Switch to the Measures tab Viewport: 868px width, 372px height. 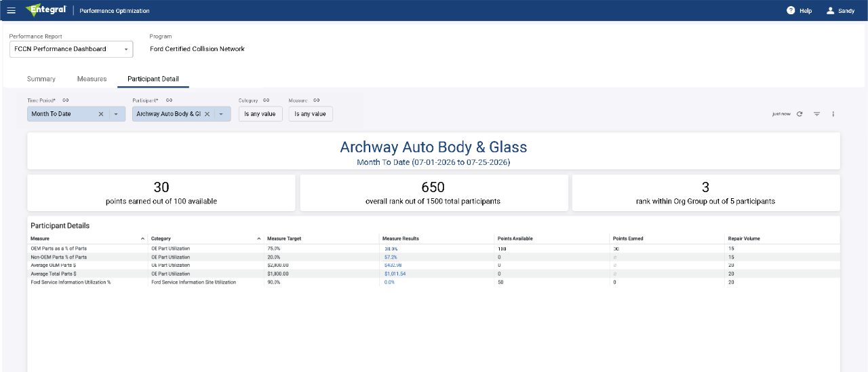click(x=92, y=79)
